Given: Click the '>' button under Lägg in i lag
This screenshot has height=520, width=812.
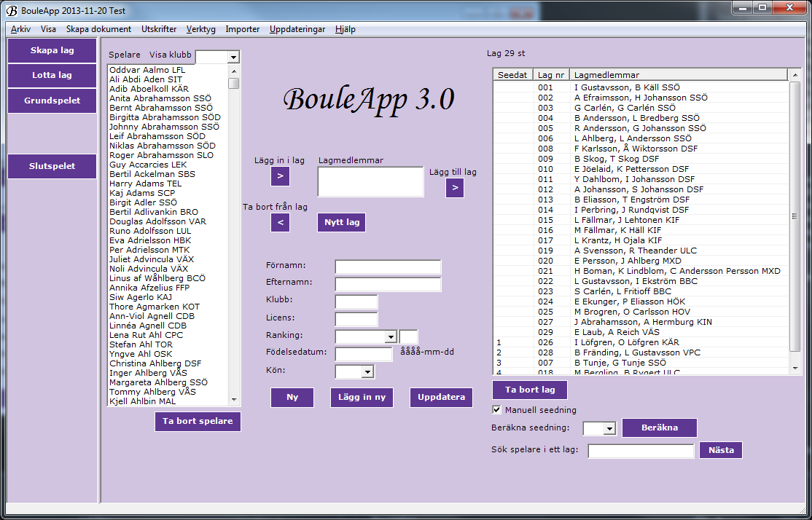Looking at the screenshot, I should coord(280,176).
